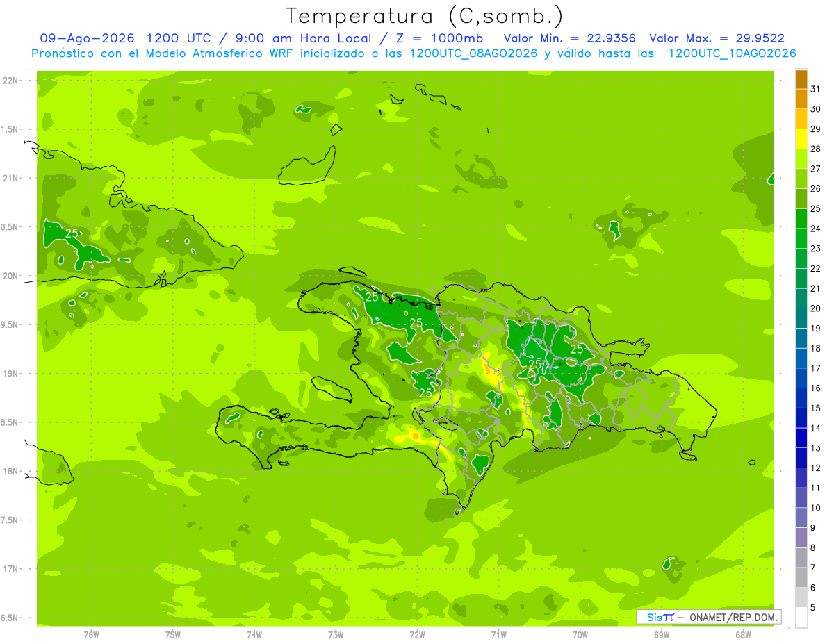Screen dimensions: 834x644
Task: Click the "72W" longitude label
Action: 418,635
